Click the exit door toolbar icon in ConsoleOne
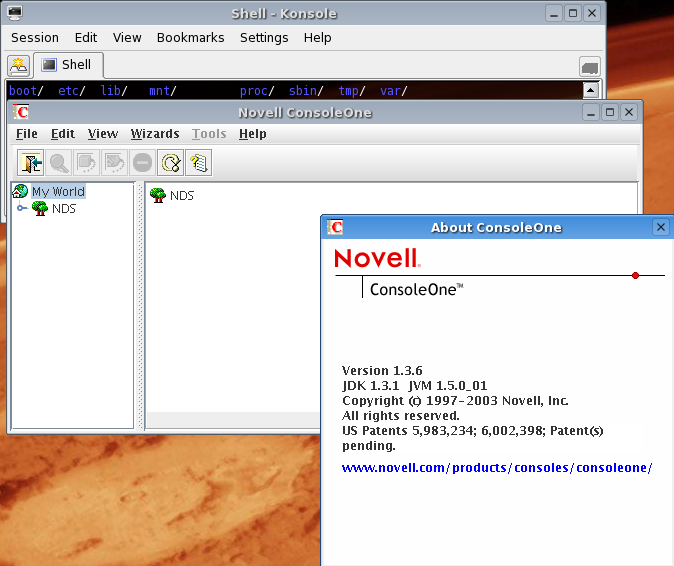This screenshot has height=566, width=674. tap(31, 163)
